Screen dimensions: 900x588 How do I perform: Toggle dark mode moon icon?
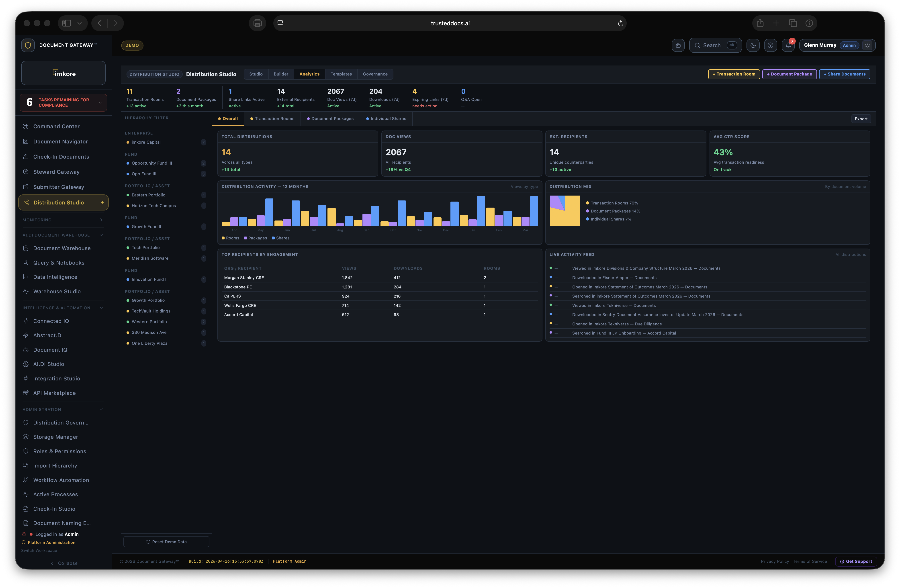[x=753, y=45]
